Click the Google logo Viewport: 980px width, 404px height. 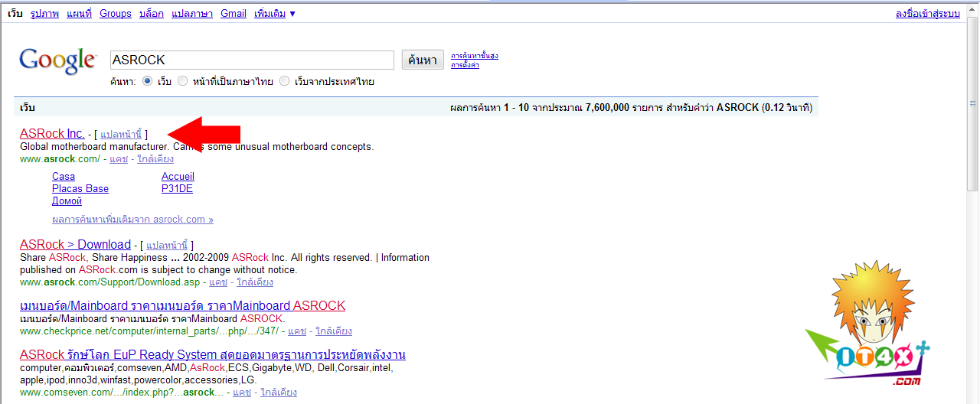coord(58,60)
